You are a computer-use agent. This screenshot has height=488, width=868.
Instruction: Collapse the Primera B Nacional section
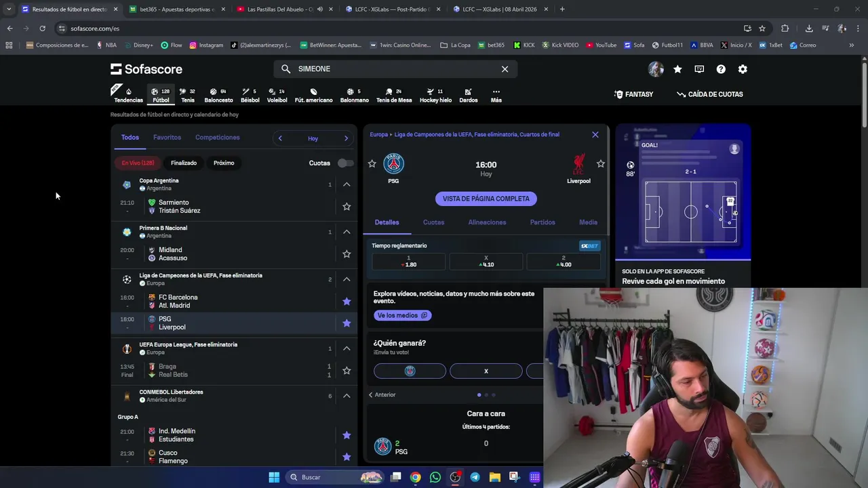point(347,232)
